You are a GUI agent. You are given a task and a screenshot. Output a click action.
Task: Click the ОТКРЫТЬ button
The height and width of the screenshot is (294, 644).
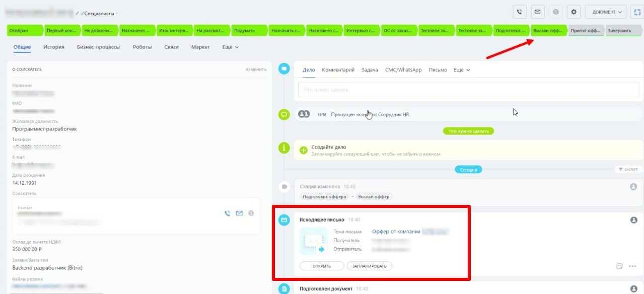coord(322,266)
